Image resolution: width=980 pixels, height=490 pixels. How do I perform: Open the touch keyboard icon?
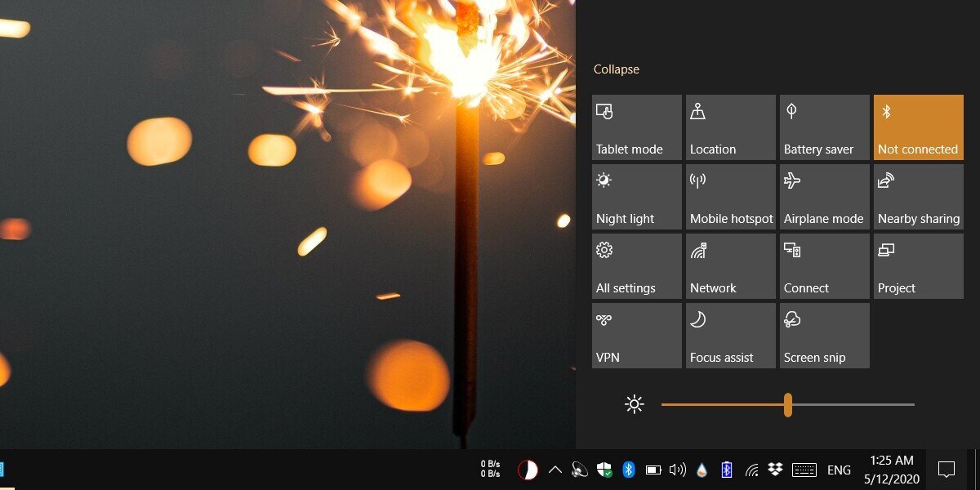804,470
